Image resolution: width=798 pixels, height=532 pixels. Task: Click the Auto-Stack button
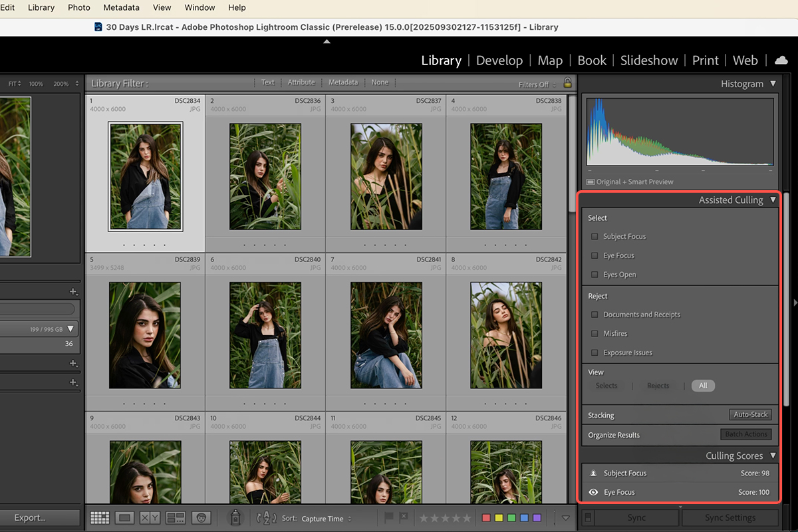click(x=750, y=415)
